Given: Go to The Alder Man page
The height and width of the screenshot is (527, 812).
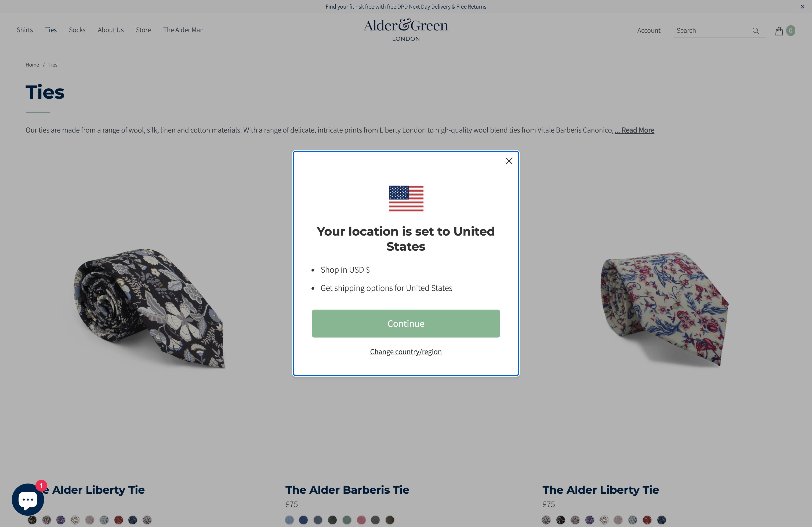Looking at the screenshot, I should [x=183, y=30].
